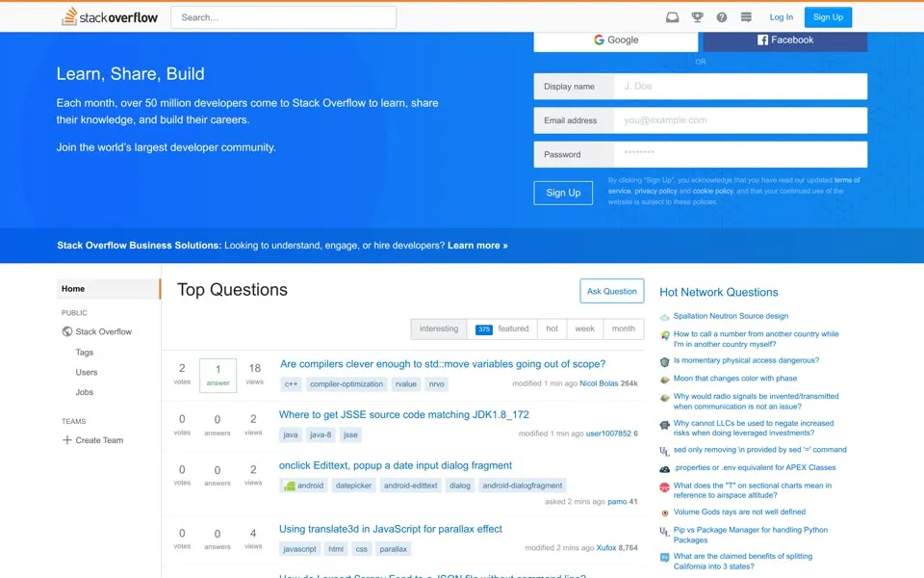The width and height of the screenshot is (924, 578).
Task: Click site icon beside sed only removing question
Action: coord(665,451)
